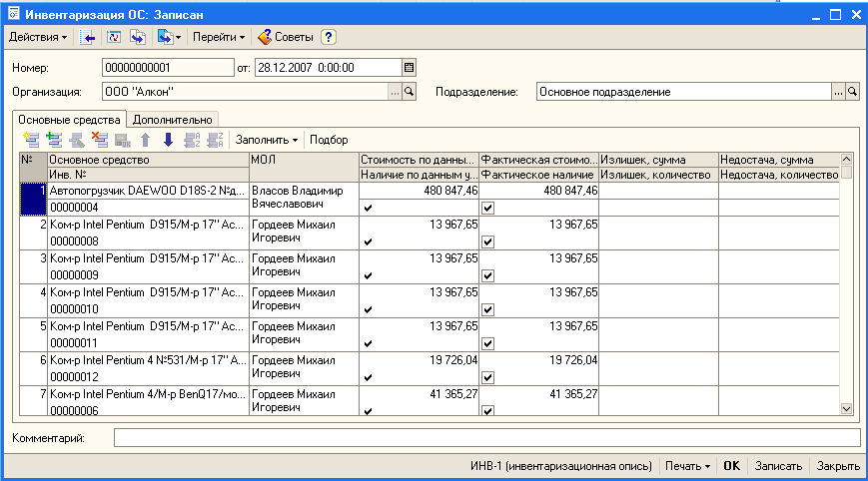Minimize the Инвентаризация ОС window
Screen dimensions: 868x481
(x=815, y=15)
